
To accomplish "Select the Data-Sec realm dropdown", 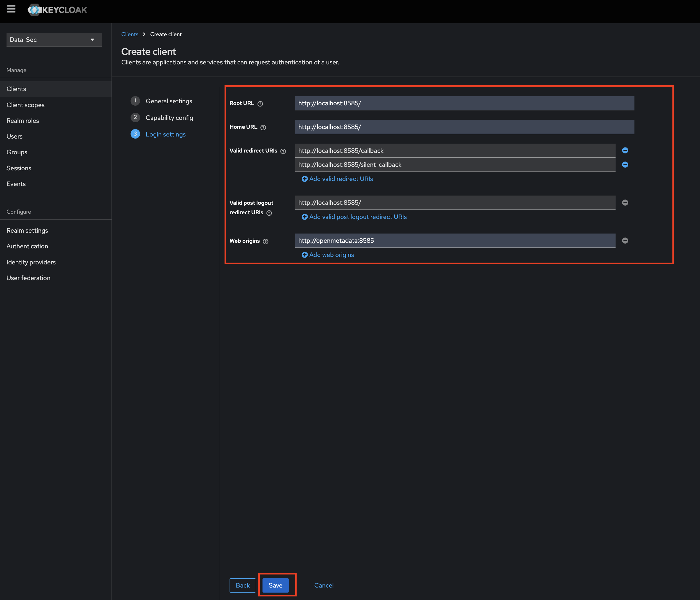I will 52,39.
